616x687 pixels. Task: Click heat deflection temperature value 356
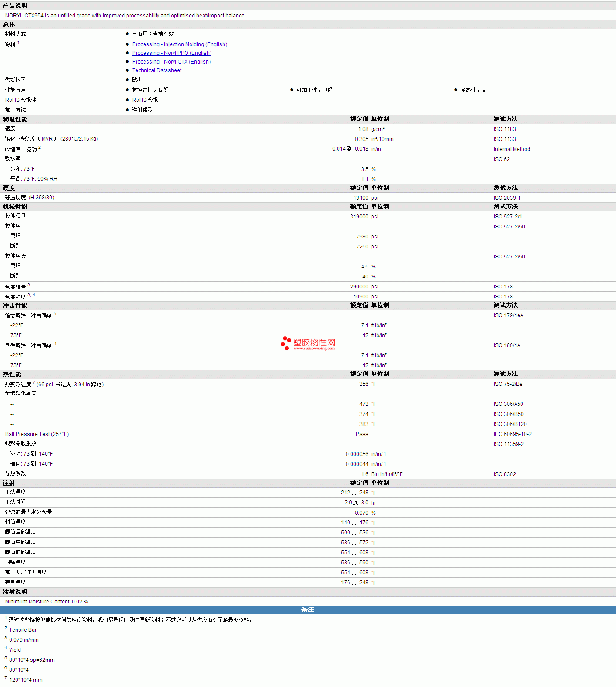click(x=364, y=384)
